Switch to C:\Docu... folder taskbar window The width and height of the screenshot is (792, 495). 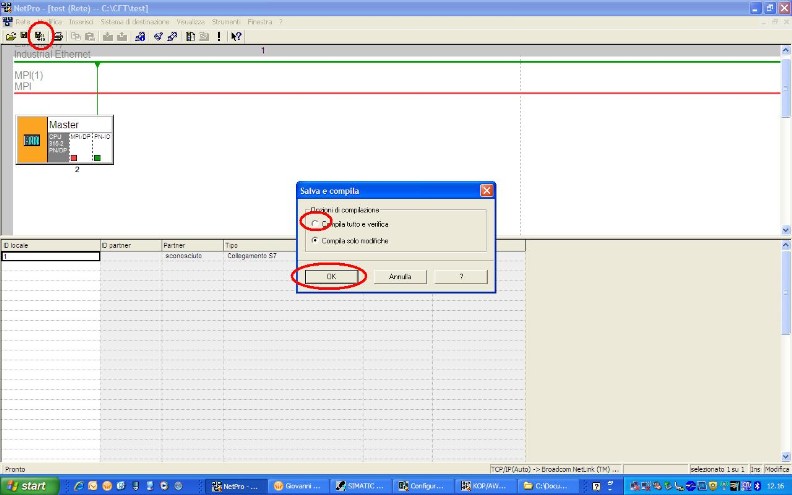547,486
